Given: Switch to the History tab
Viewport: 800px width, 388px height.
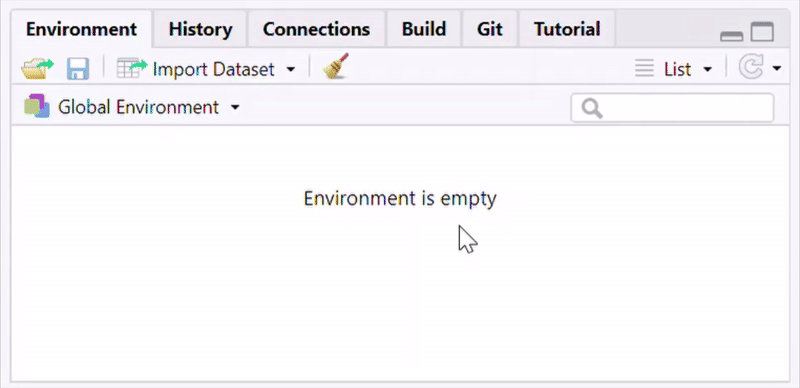Looking at the screenshot, I should (201, 29).
